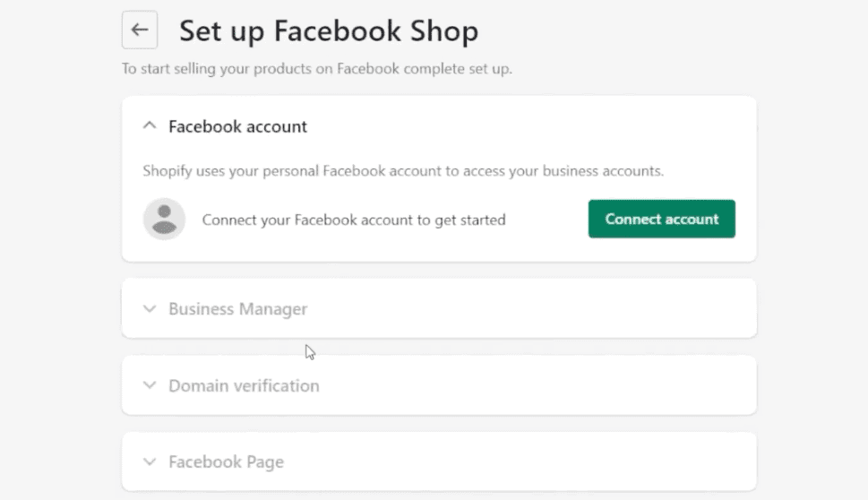Collapse the Facebook account section chevron
Viewport: 868px width, 500px height.
click(150, 125)
